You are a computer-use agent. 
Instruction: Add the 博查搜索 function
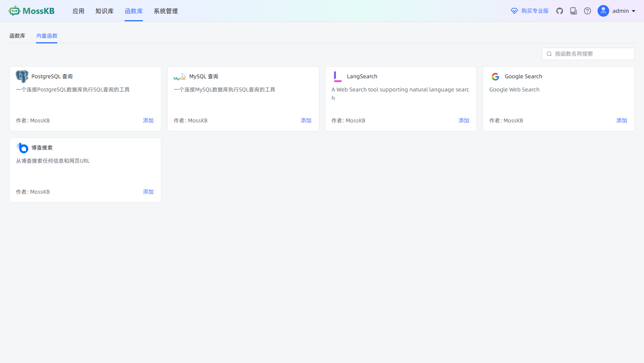pos(148,192)
